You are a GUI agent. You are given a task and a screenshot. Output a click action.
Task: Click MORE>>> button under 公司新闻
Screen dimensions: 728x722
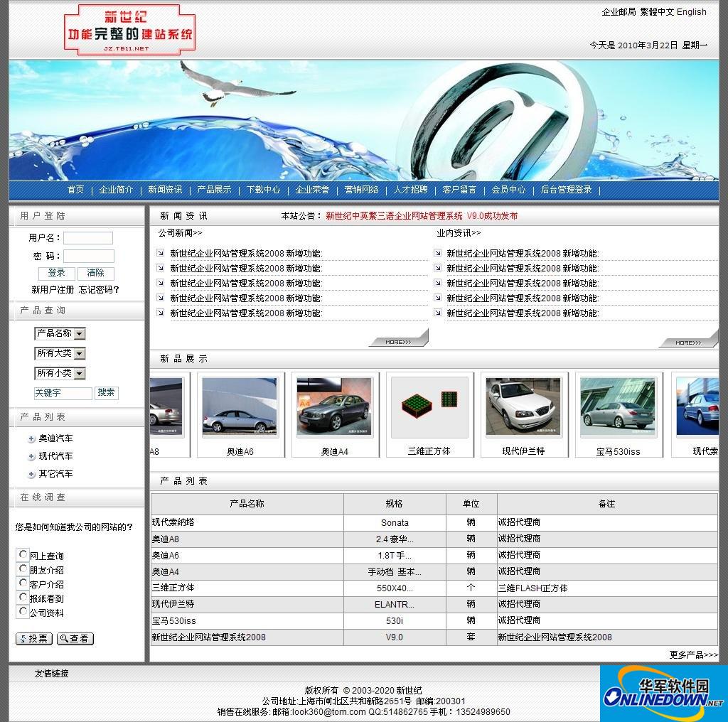tap(398, 342)
